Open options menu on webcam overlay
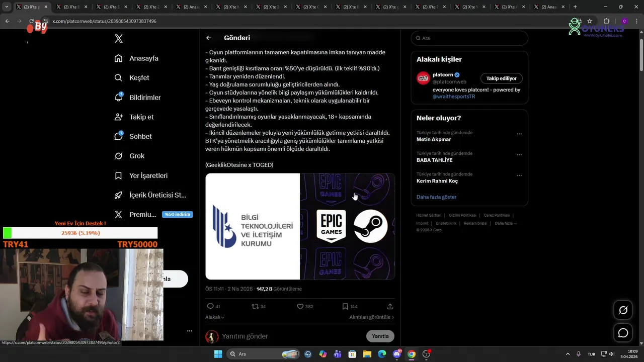Screen dimensions: 644x362 point(190,331)
